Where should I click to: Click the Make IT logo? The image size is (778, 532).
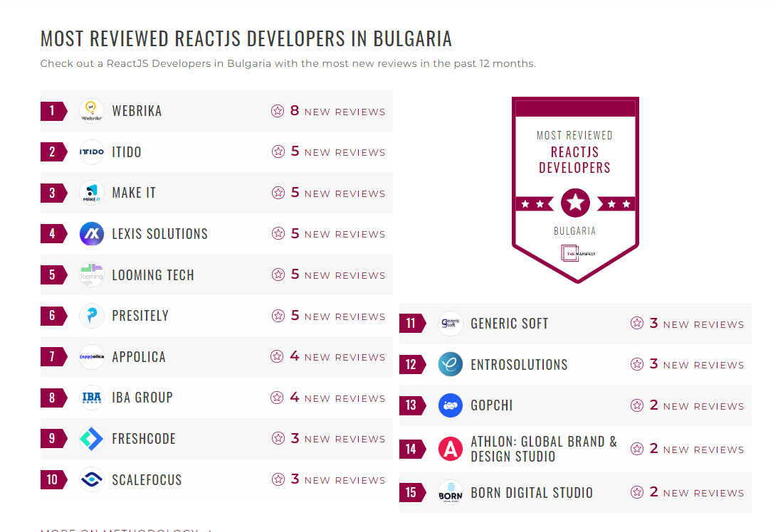point(91,193)
